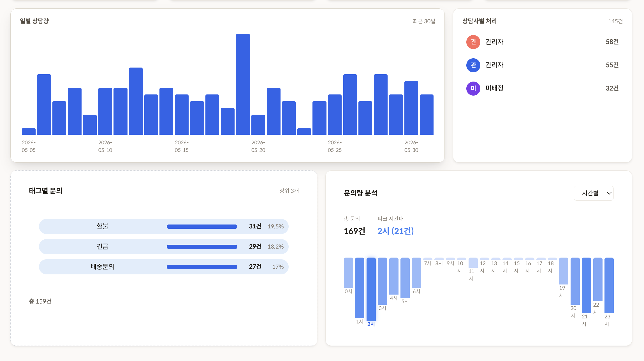The width and height of the screenshot is (644, 361).
Task: Click the '문의량 분석' card title
Action: coord(360,193)
